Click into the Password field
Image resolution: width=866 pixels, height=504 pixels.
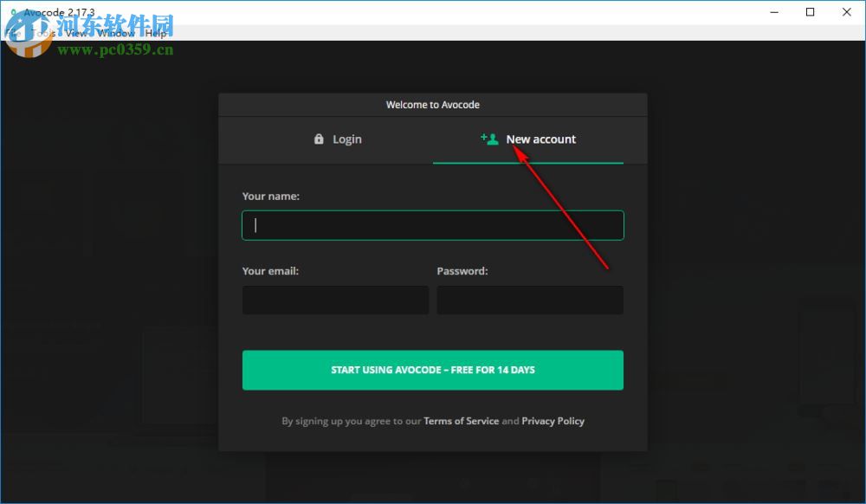point(530,300)
